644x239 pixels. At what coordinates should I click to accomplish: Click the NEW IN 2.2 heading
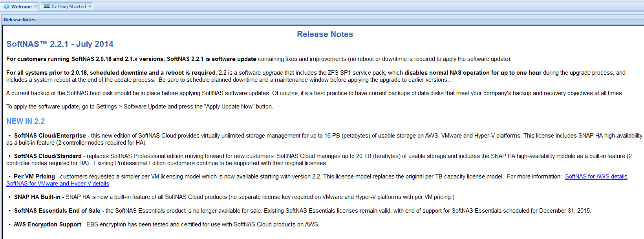click(26, 121)
